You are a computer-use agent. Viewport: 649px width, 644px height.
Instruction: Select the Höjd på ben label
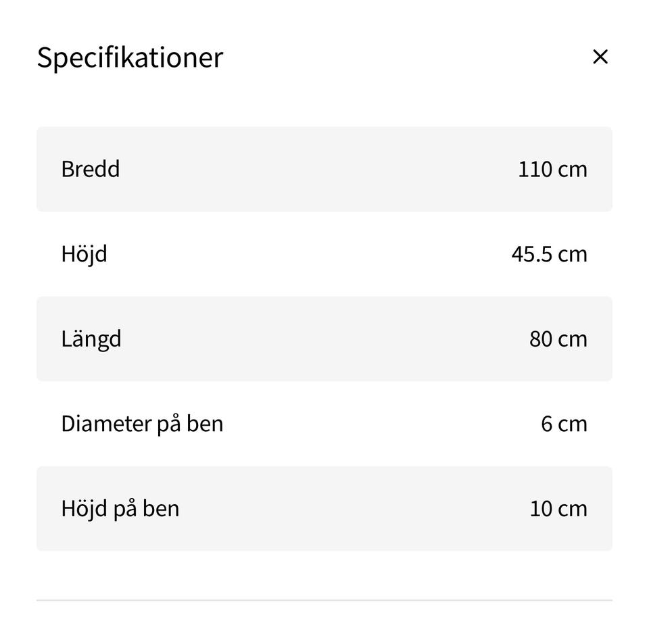pyautogui.click(x=120, y=508)
